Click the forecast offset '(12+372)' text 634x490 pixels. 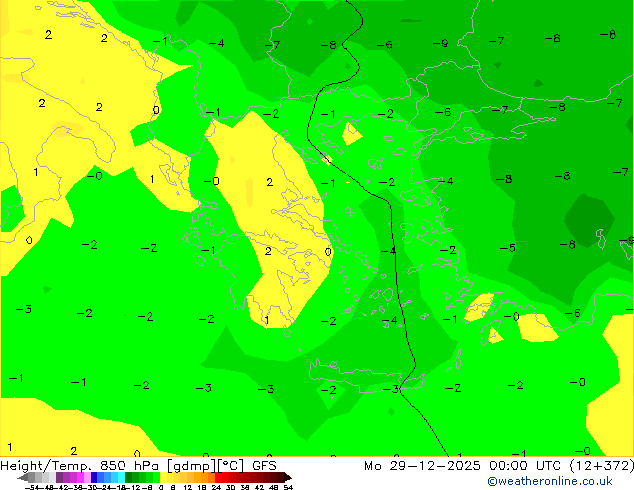click(602, 466)
